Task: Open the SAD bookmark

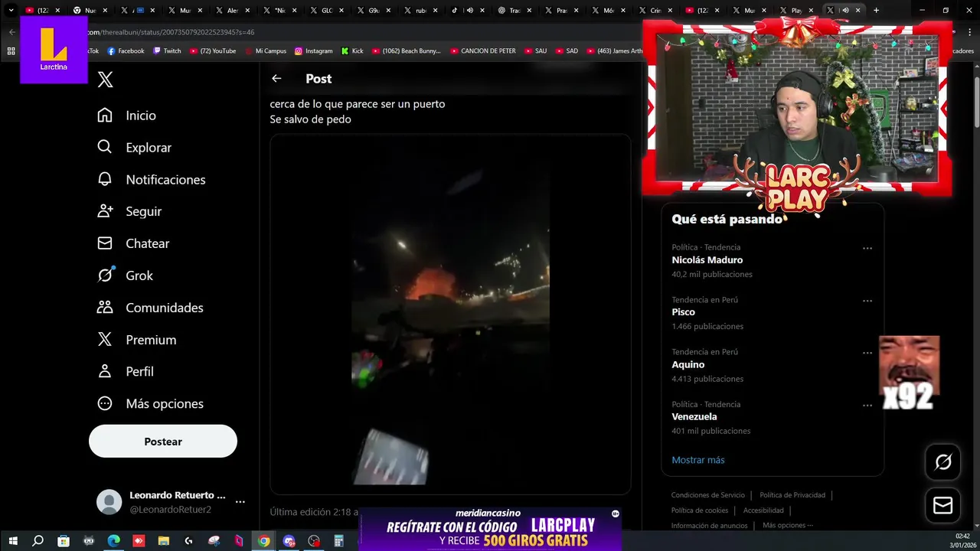Action: pos(567,51)
